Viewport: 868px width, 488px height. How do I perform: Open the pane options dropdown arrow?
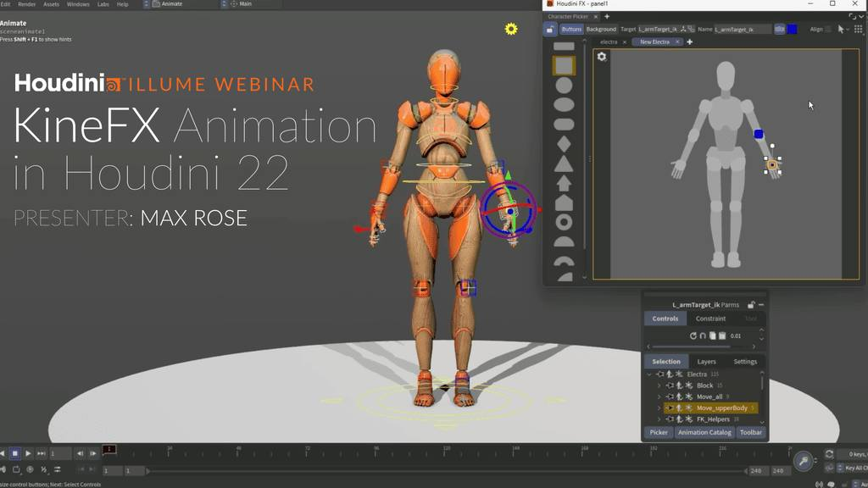pos(861,17)
